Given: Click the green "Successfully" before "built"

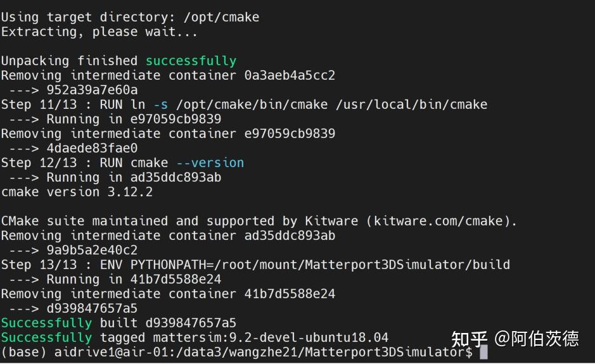Looking at the screenshot, I should (46, 323).
